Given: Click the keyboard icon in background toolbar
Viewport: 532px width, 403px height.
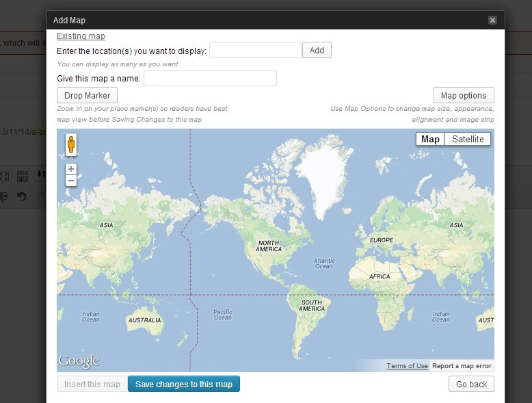Looking at the screenshot, I should pos(23,177).
